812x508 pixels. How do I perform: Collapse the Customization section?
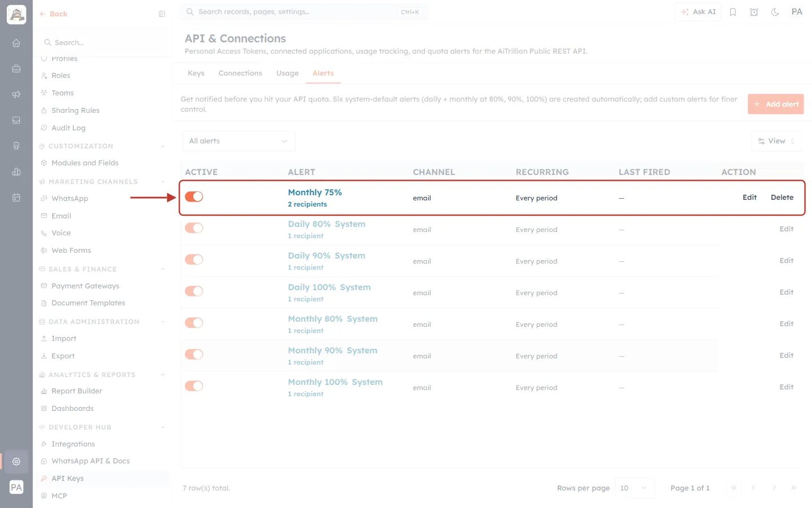(163, 146)
